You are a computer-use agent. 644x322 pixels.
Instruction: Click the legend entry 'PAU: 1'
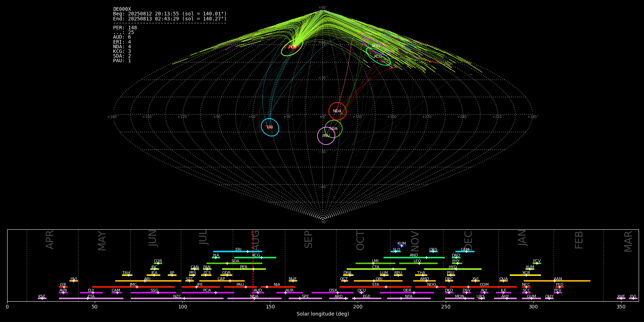[x=122, y=60]
